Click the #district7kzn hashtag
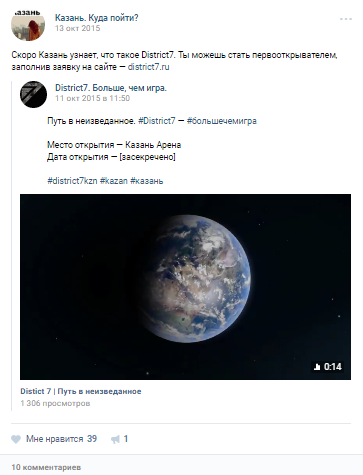 tap(72, 181)
